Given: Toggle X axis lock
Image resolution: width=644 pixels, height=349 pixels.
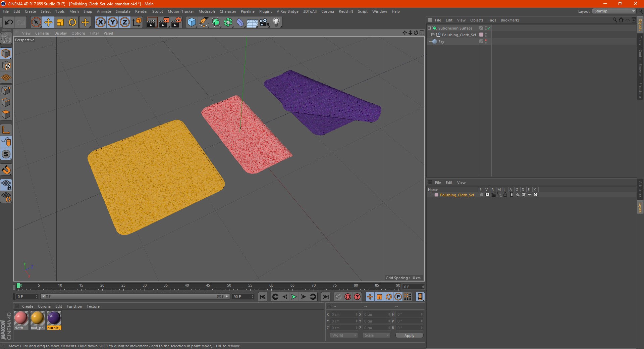Looking at the screenshot, I should (x=100, y=22).
